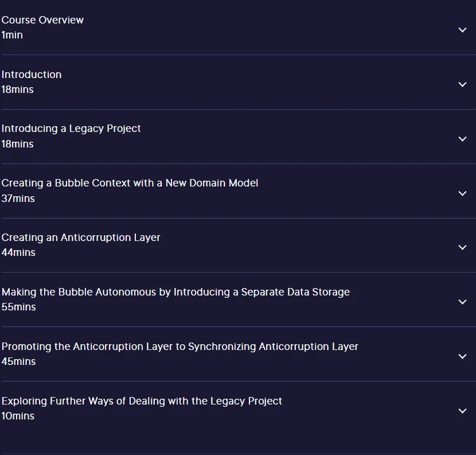
Task: Click the Introduction module title
Action: click(x=32, y=75)
